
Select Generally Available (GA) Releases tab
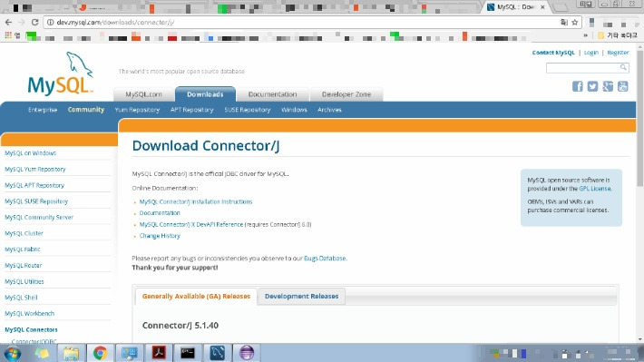coord(196,297)
